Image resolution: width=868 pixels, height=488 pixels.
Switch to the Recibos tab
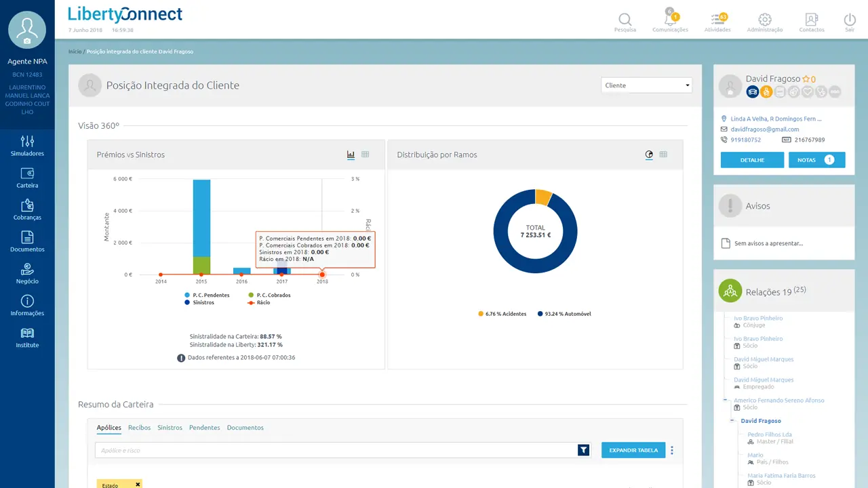(140, 428)
